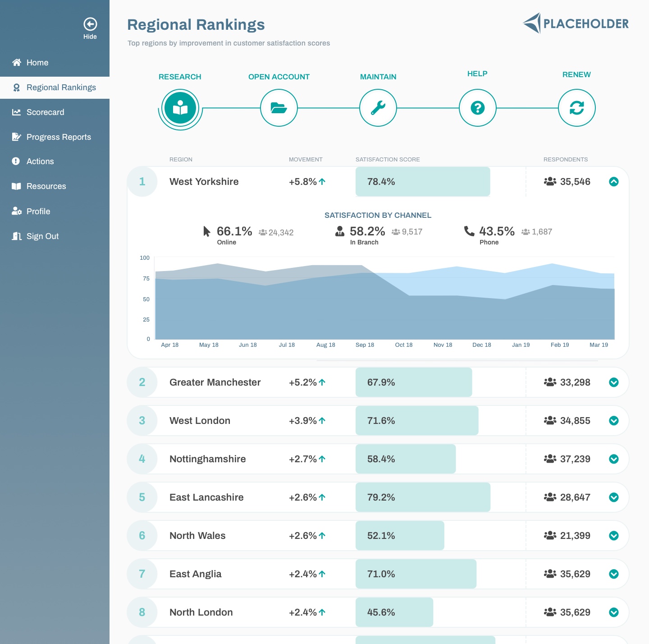Select the Maintain wrench icon

[x=378, y=108]
